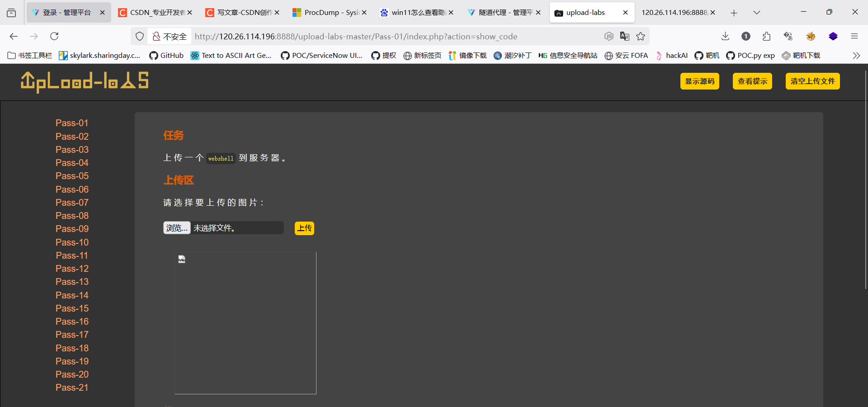Select Pass-08 in the sidebar
The height and width of the screenshot is (407, 868).
click(72, 216)
